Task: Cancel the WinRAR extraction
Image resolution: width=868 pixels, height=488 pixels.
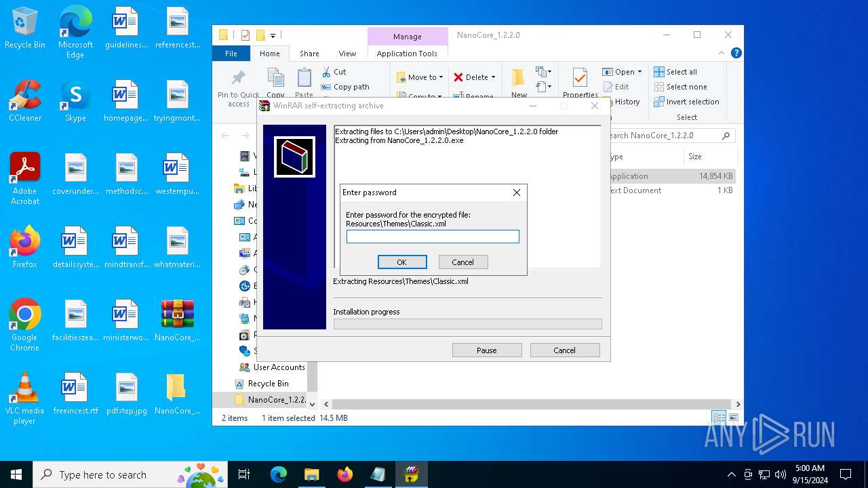Action: click(x=564, y=350)
